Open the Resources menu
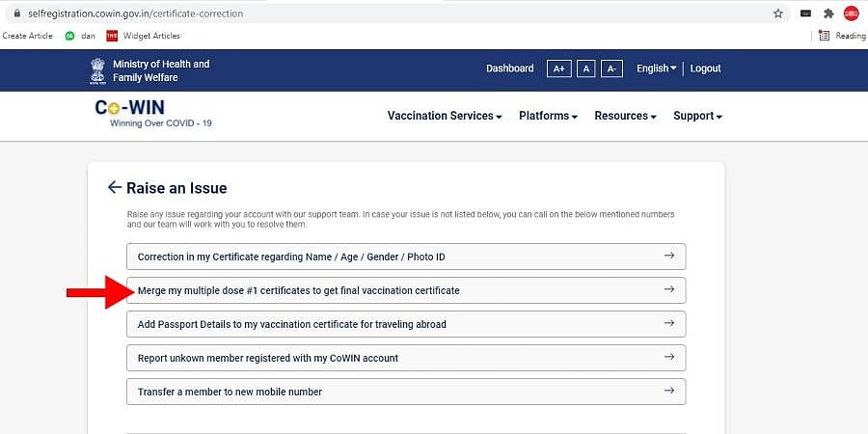The height and width of the screenshot is (434, 868). click(625, 116)
